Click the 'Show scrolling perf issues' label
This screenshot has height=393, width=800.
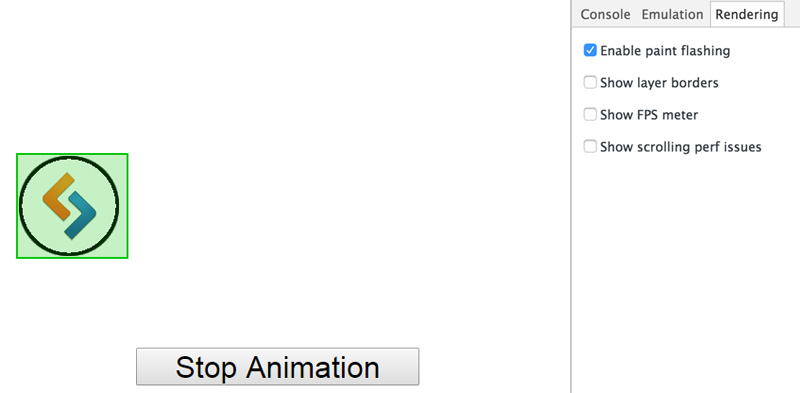(x=681, y=147)
